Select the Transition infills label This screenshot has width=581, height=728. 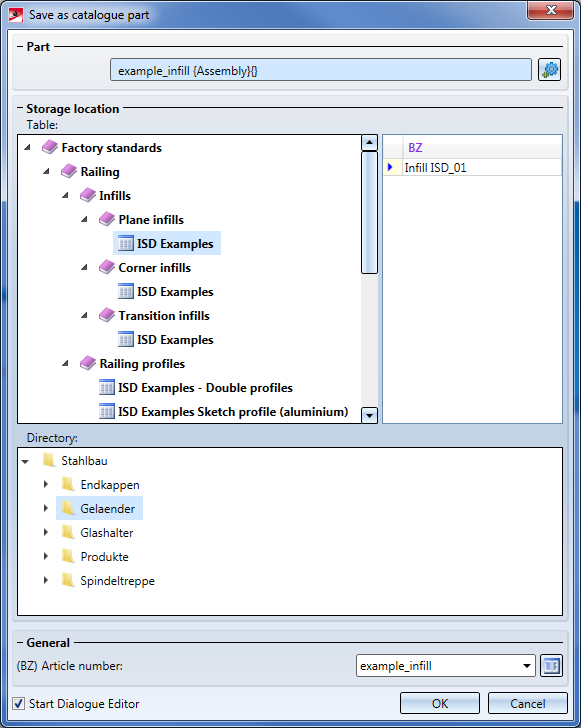[x=164, y=316]
